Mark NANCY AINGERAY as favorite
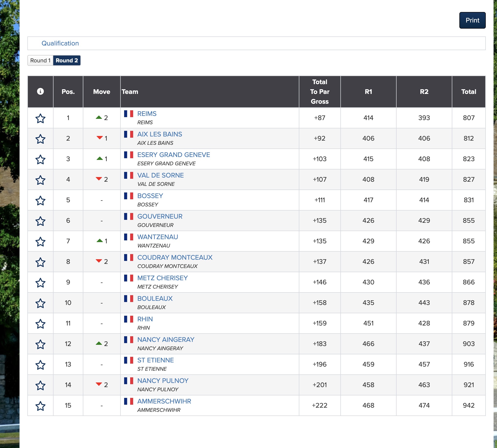This screenshot has height=448, width=497. [x=40, y=345]
